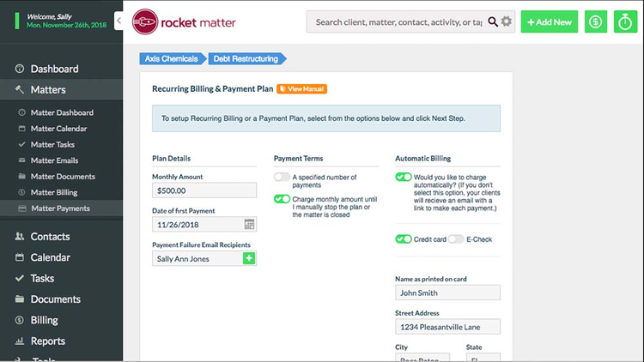644x362 pixels.
Task: Enable specified number of payments toggle
Action: pyautogui.click(x=282, y=177)
